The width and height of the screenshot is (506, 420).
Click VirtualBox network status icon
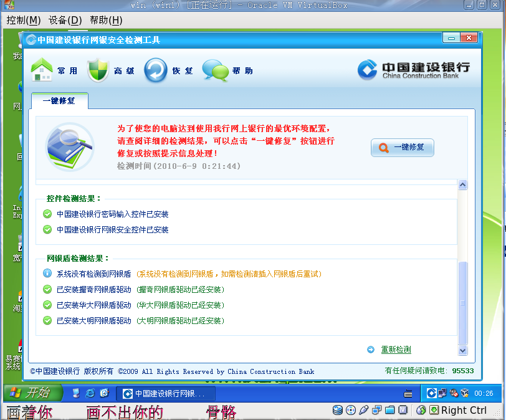click(x=376, y=410)
